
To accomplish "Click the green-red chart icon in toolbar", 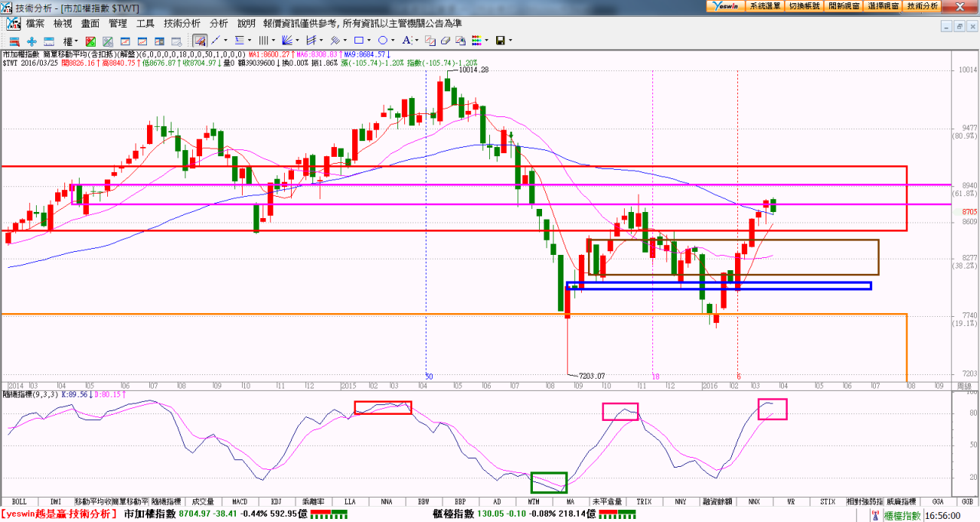I will tap(90, 41).
